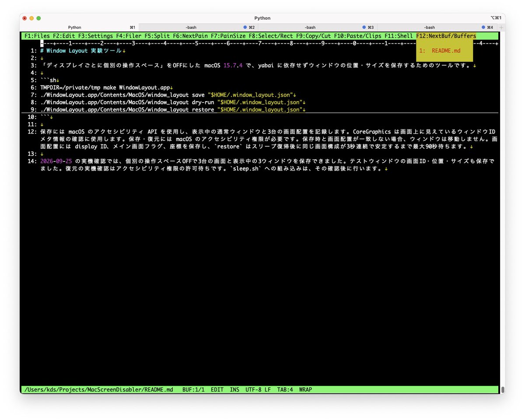Screen dimensions: 525x420
Task: Click the closing code fence on line 10
Action: 45,117
